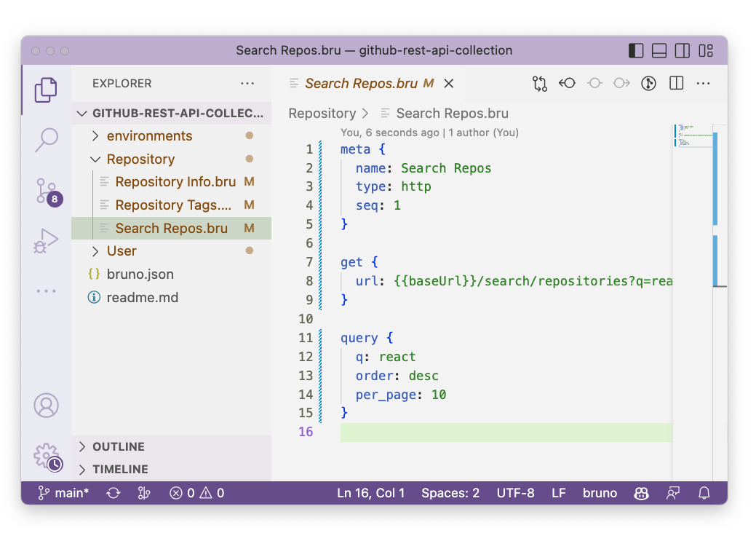The height and width of the screenshot is (541, 756).
Task: Expand the environments folder
Action: click(x=149, y=136)
